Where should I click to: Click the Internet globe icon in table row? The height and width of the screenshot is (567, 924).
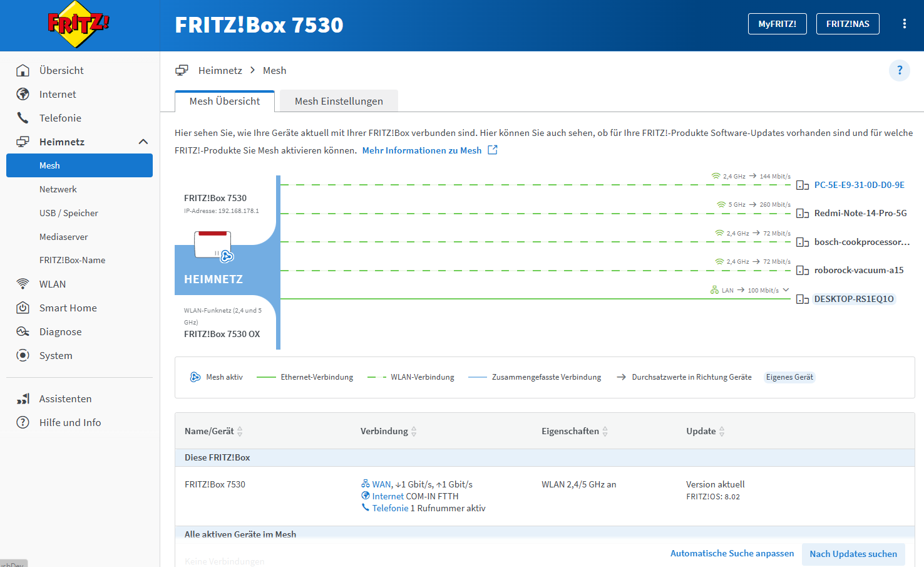(x=366, y=496)
